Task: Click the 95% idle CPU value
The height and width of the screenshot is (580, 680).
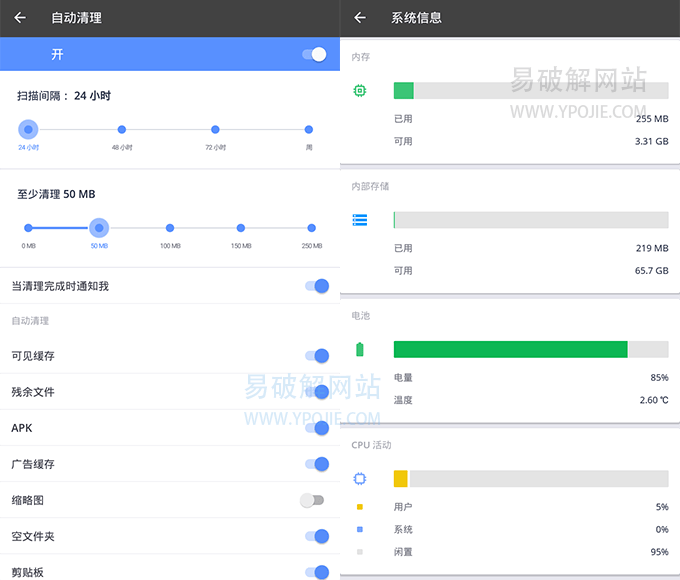Action: point(659,552)
